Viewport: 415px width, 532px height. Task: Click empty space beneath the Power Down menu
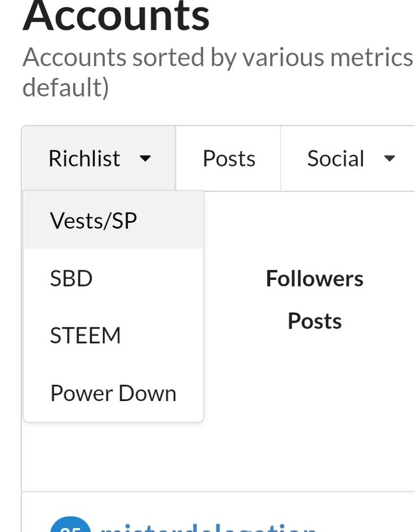pyautogui.click(x=113, y=457)
